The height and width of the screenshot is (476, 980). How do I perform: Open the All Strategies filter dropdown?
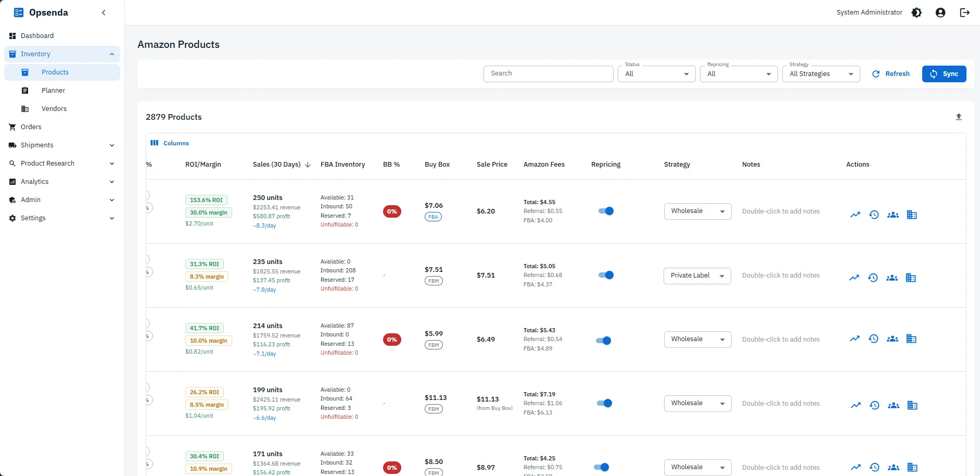[821, 74]
